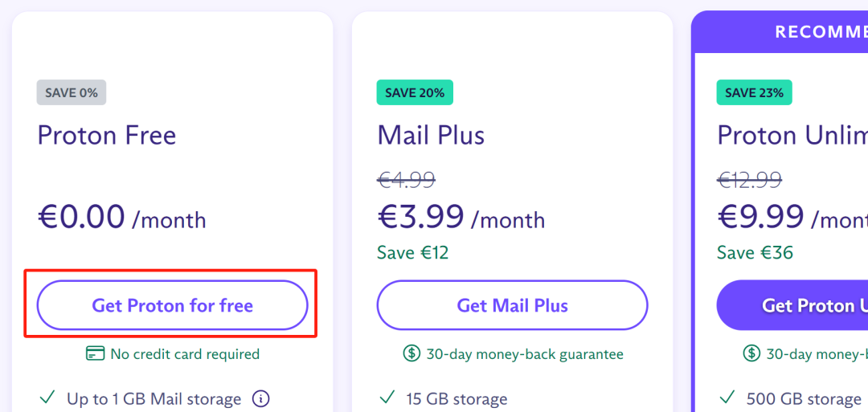
Task: Click the checkmark next to 1 GB Mail storage
Action: (47, 398)
